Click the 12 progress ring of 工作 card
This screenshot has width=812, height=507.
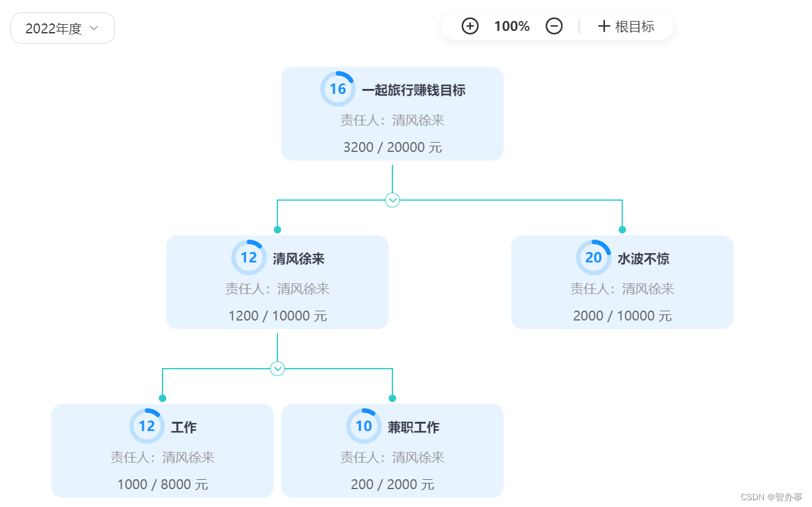click(x=146, y=426)
